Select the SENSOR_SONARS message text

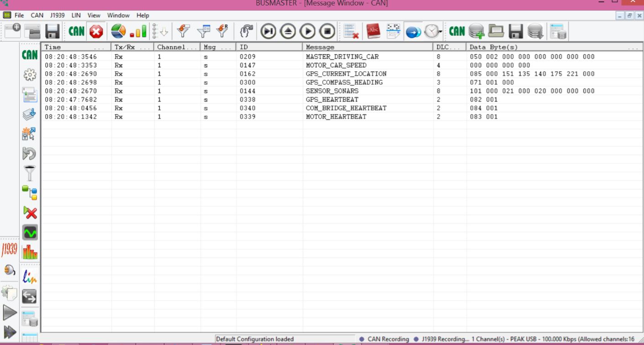tap(332, 91)
